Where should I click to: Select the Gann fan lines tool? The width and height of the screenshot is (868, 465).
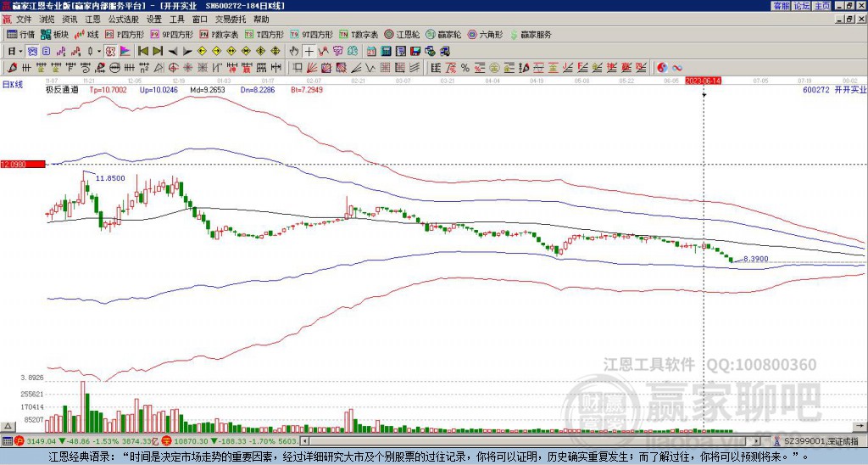click(312, 68)
